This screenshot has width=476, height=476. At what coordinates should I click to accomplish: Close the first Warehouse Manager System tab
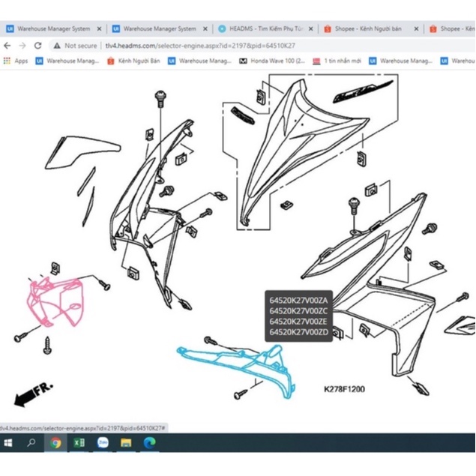click(99, 29)
